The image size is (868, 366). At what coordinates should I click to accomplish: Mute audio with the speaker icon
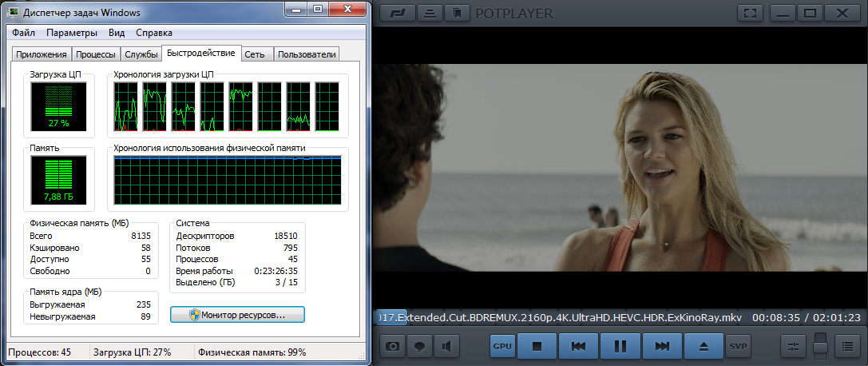coord(447,347)
